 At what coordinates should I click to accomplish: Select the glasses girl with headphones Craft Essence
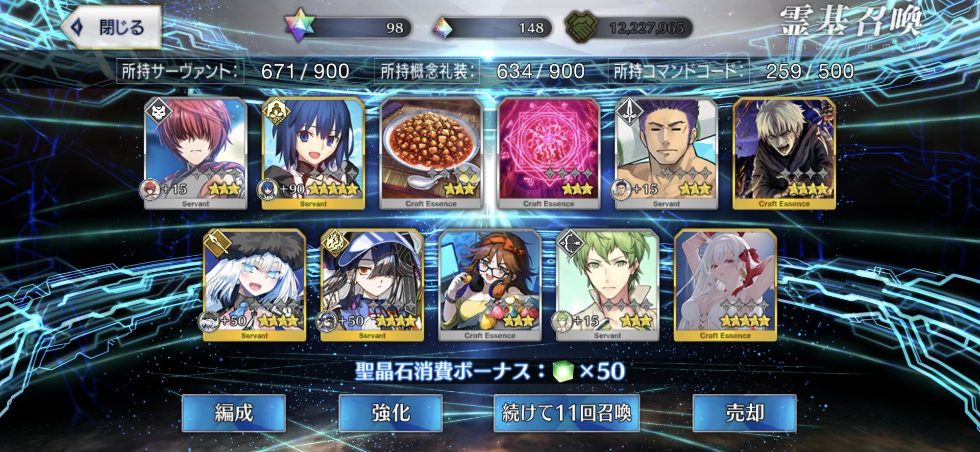pyautogui.click(x=490, y=285)
